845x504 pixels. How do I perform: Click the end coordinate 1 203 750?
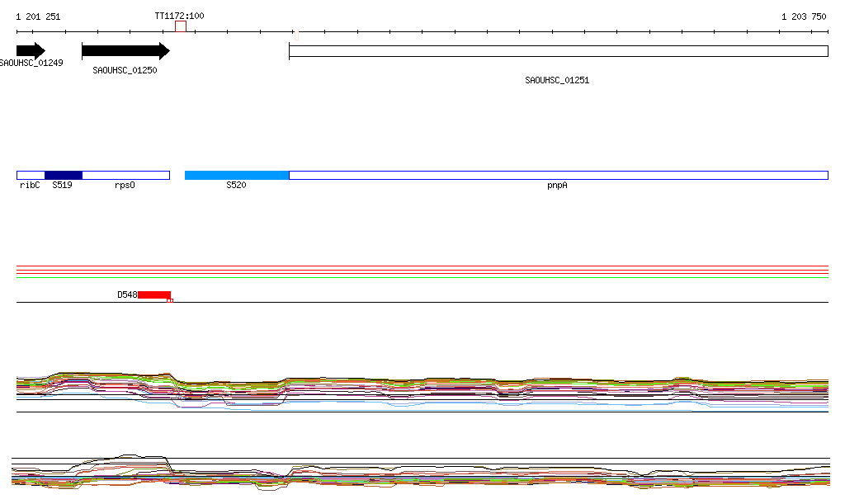coord(804,16)
